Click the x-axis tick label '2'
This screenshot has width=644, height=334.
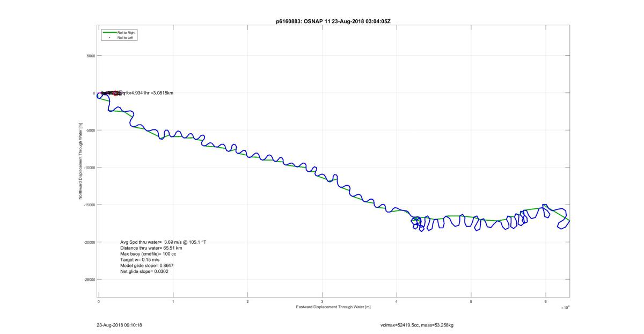pyautogui.click(x=248, y=301)
